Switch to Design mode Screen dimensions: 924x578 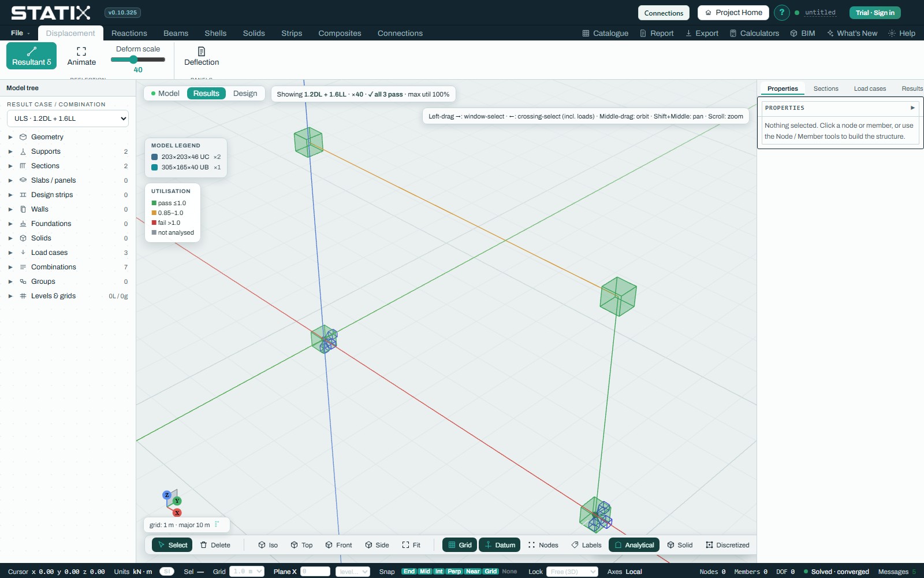245,94
